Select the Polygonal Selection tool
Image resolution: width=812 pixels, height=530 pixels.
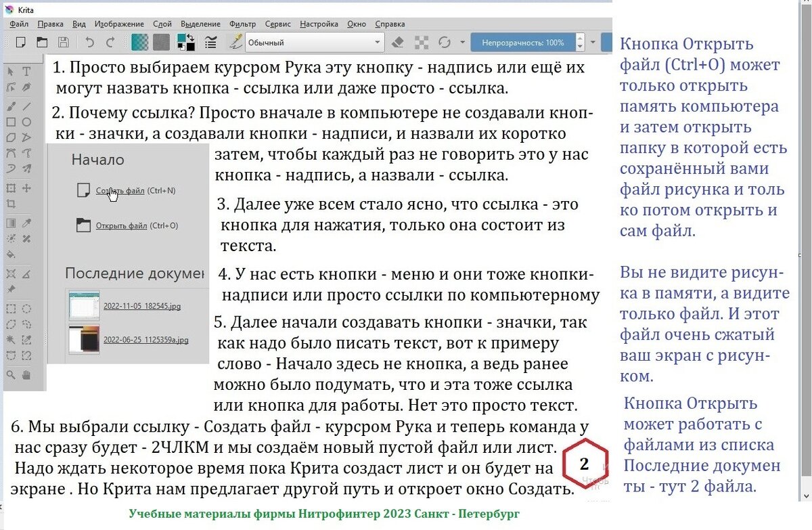coord(11,325)
